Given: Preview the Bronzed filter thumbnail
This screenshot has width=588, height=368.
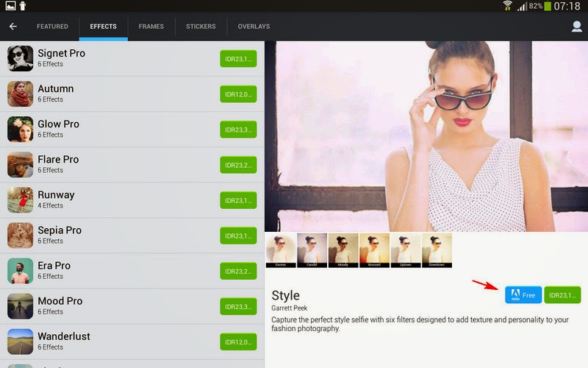Looking at the screenshot, I should point(374,250).
